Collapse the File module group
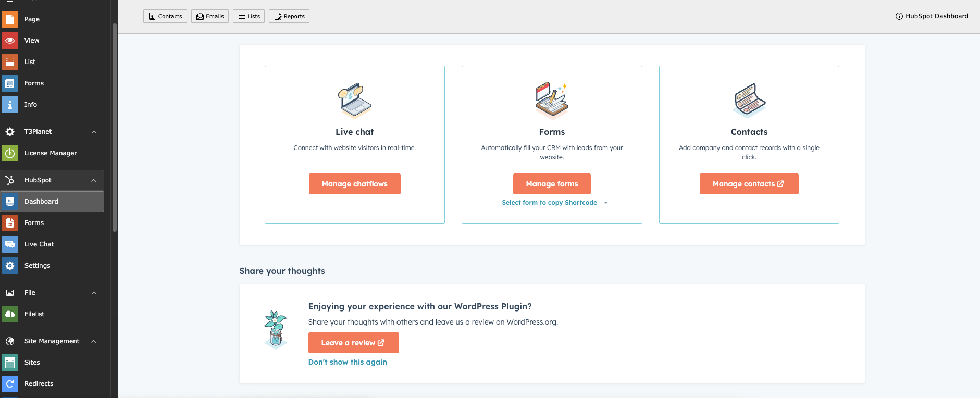This screenshot has height=398, width=980. click(x=94, y=293)
